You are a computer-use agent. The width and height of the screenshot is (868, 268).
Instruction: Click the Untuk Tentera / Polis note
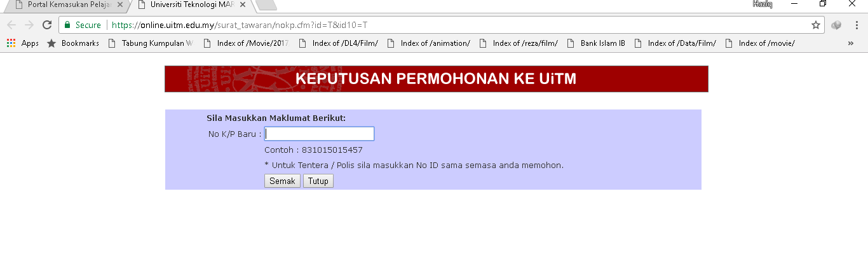point(414,166)
